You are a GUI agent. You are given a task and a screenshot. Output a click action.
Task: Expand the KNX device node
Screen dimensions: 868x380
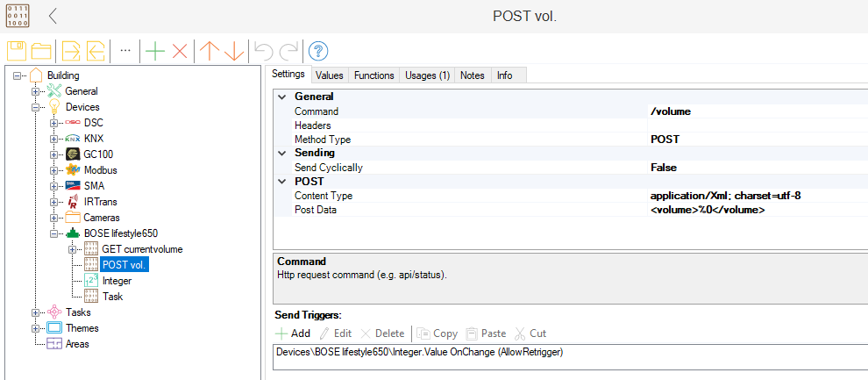(54, 139)
